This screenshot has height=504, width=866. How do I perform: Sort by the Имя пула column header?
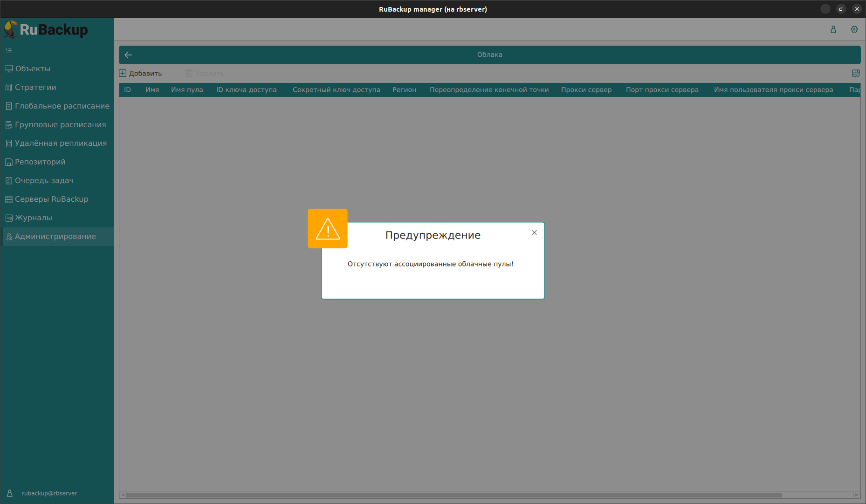187,90
